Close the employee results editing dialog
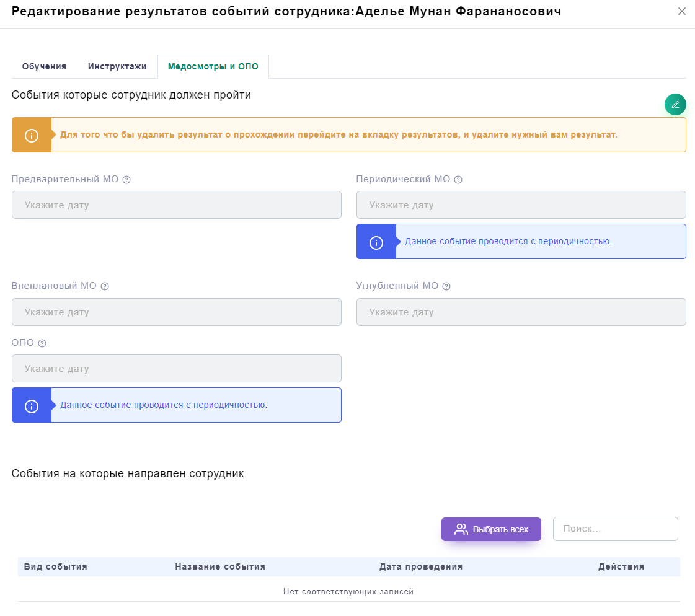The height and width of the screenshot is (616, 695). pyautogui.click(x=682, y=11)
